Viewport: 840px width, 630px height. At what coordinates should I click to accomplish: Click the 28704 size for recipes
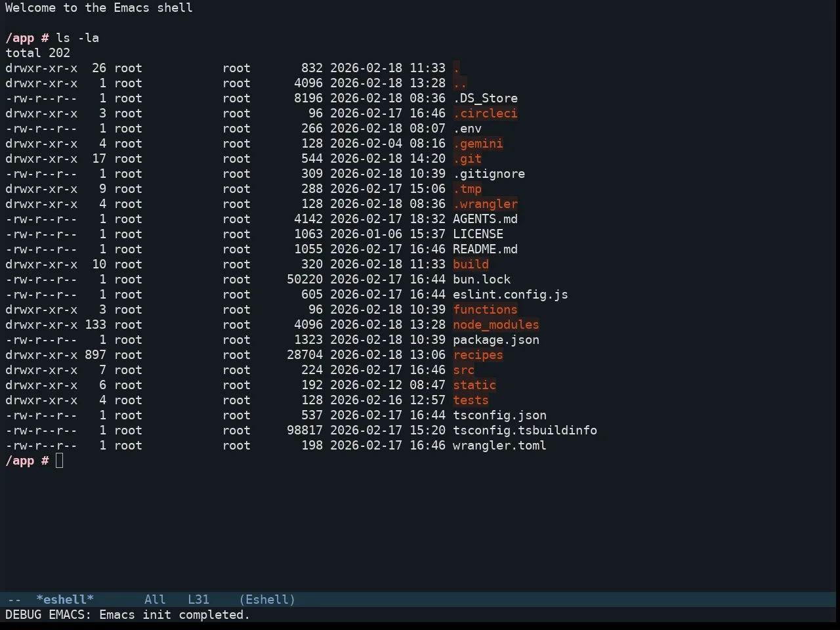pos(304,355)
